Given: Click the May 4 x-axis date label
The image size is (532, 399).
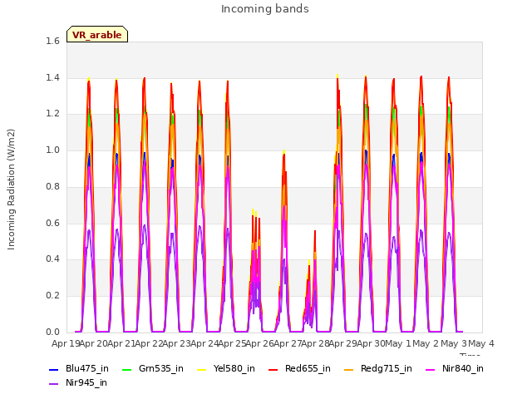Looking at the screenshot, I should (x=481, y=343).
